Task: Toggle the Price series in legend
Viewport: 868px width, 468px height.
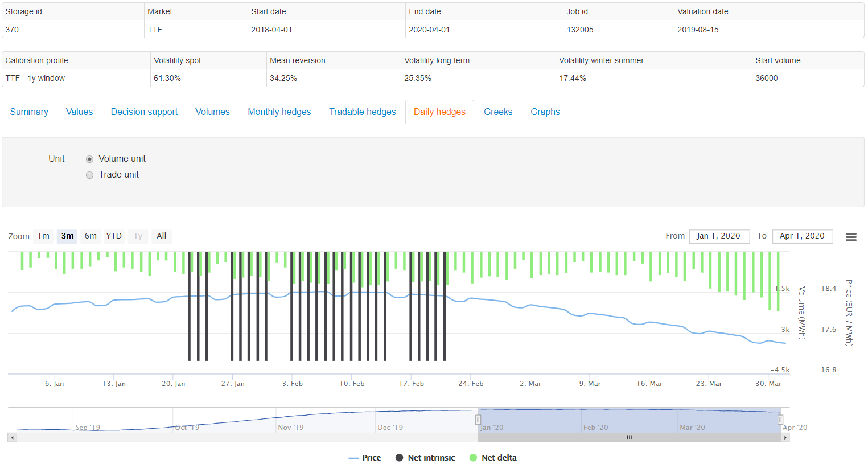Action: point(365,458)
